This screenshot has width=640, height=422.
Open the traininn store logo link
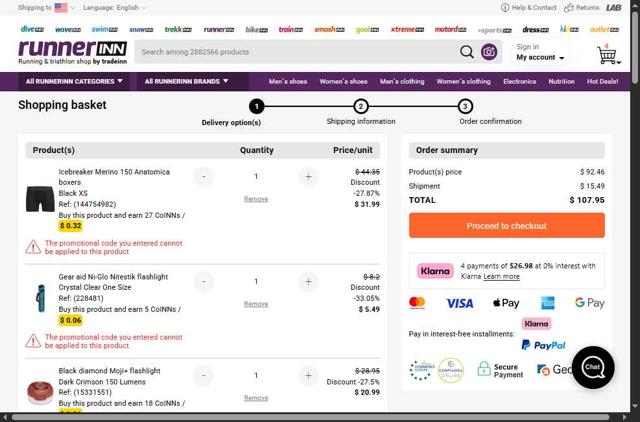291,29
